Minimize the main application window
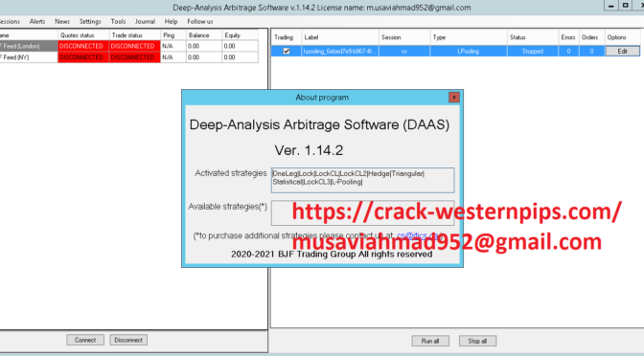 [x=610, y=6]
